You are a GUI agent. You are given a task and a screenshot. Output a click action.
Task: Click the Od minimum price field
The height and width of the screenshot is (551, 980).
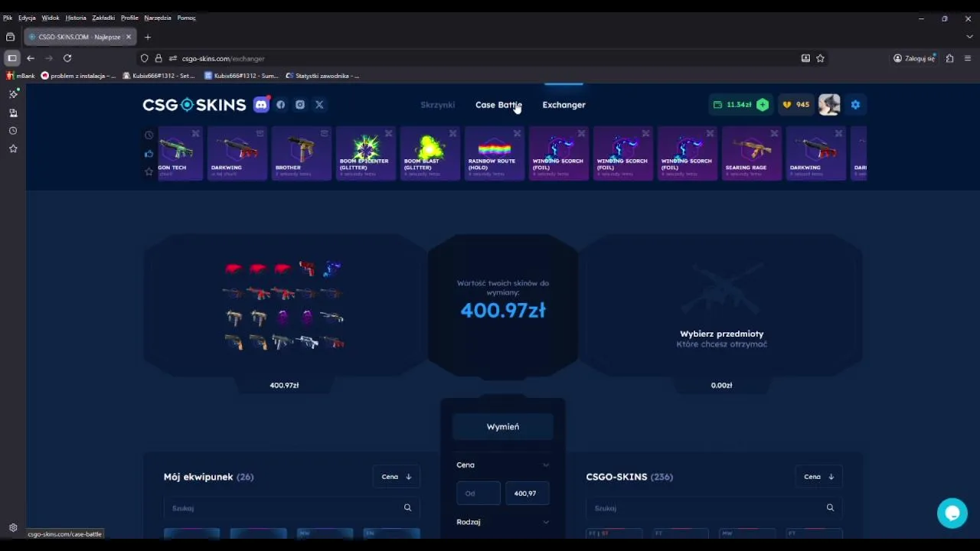pyautogui.click(x=479, y=494)
